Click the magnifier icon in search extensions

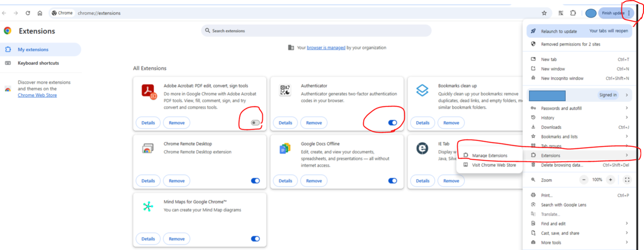tap(208, 31)
